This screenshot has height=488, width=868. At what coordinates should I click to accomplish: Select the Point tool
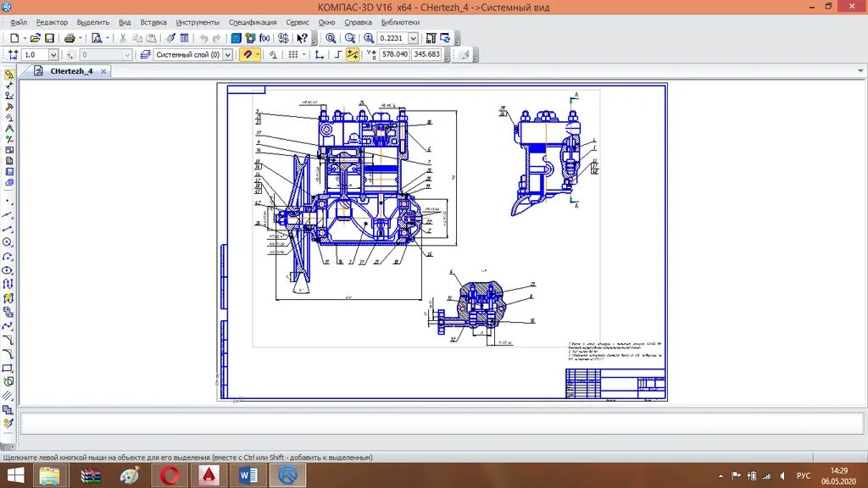tap(8, 201)
